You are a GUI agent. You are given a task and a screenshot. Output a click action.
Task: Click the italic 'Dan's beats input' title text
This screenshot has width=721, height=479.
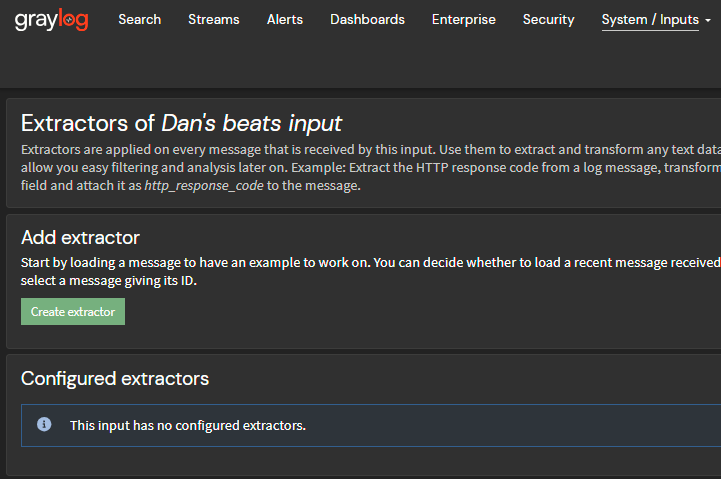point(251,123)
